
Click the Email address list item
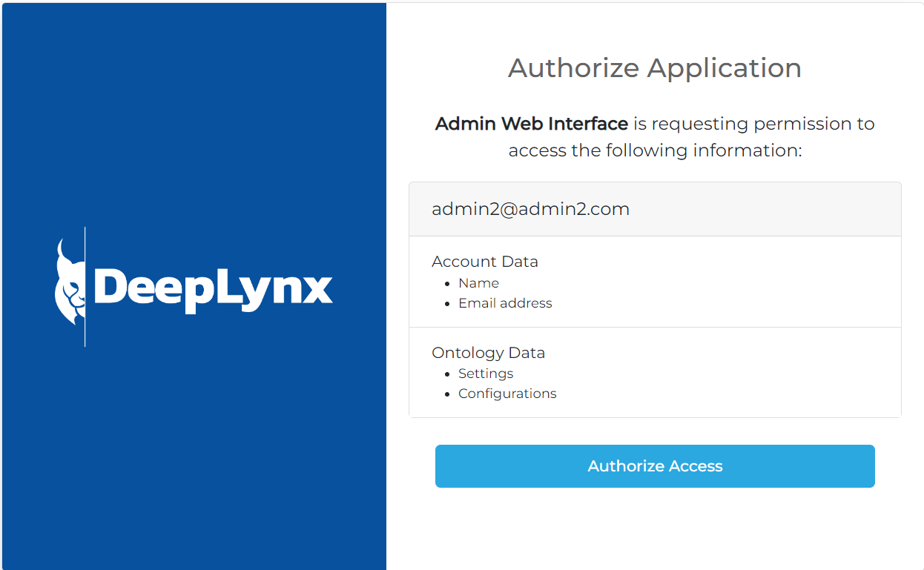(x=505, y=303)
